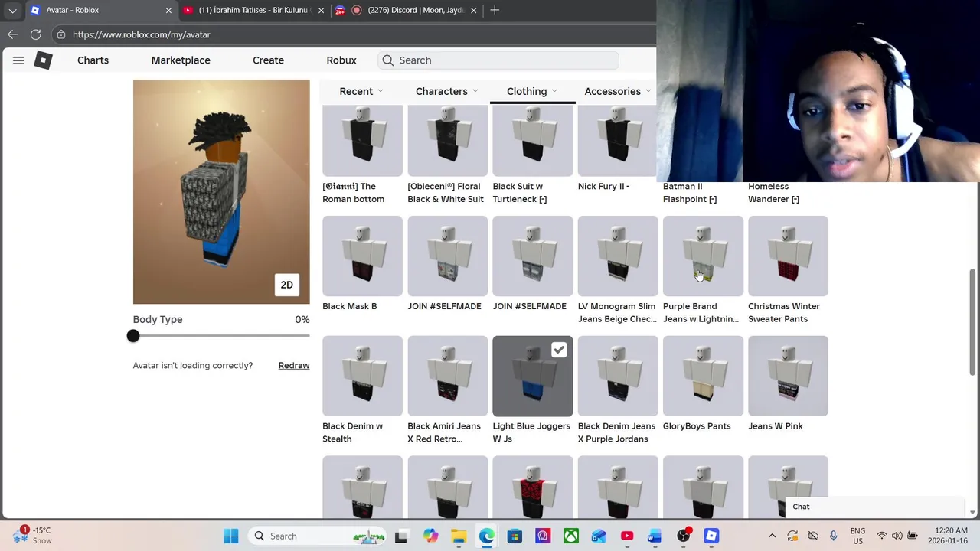Select Black Denim w Stealth thumbnail
The image size is (980, 551).
point(362,376)
